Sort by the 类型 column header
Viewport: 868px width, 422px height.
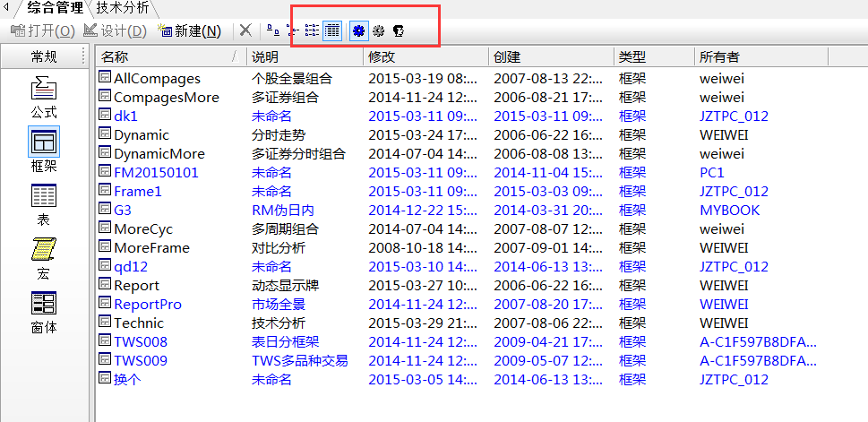(x=653, y=56)
